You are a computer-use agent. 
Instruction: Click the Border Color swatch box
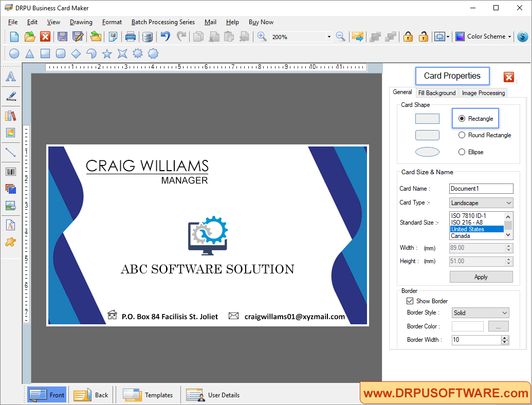(x=468, y=326)
